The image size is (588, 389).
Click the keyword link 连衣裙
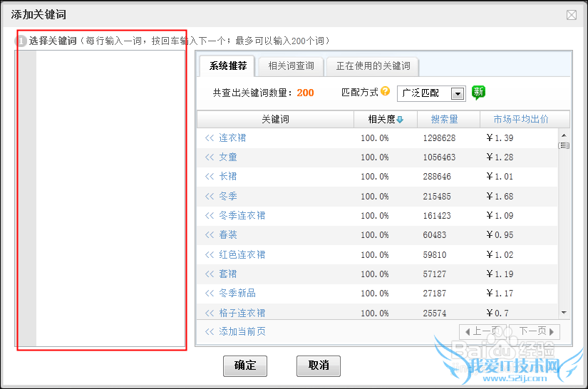point(232,138)
